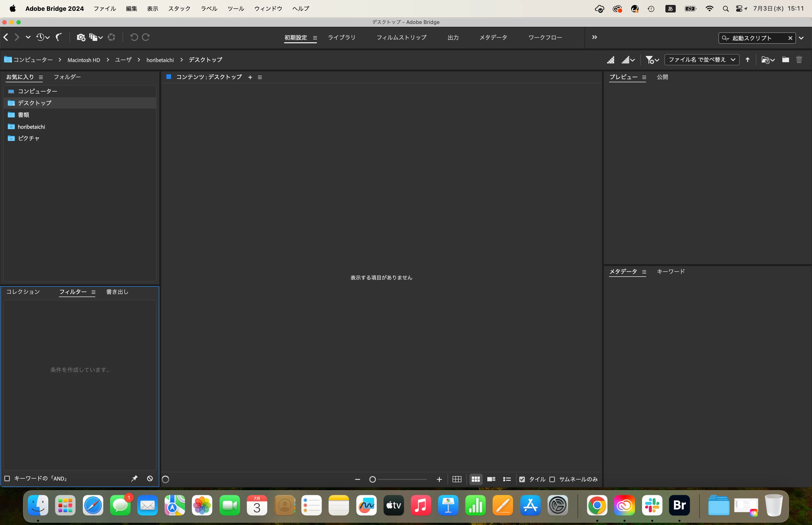Switch to the フィルムストリップ workspace tab
Screen dimensions: 812x525
pyautogui.click(x=401, y=38)
